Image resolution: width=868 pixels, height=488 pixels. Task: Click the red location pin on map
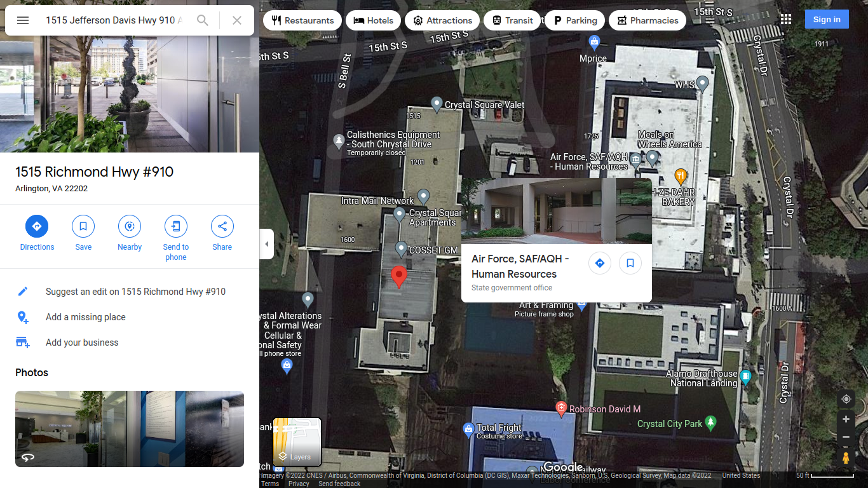coord(399,277)
